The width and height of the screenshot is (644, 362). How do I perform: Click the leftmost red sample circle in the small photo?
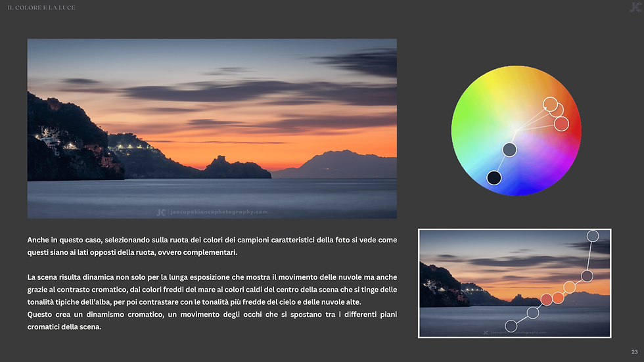pyautogui.click(x=546, y=299)
